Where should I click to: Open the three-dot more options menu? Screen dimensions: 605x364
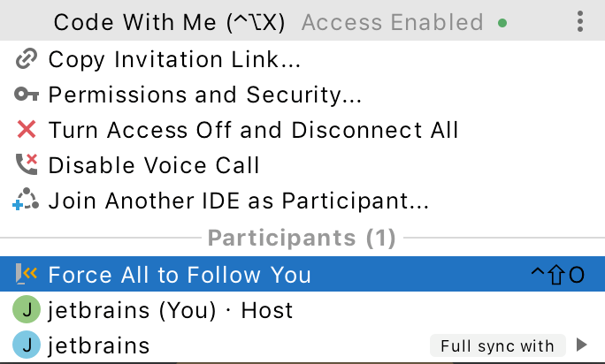[580, 21]
